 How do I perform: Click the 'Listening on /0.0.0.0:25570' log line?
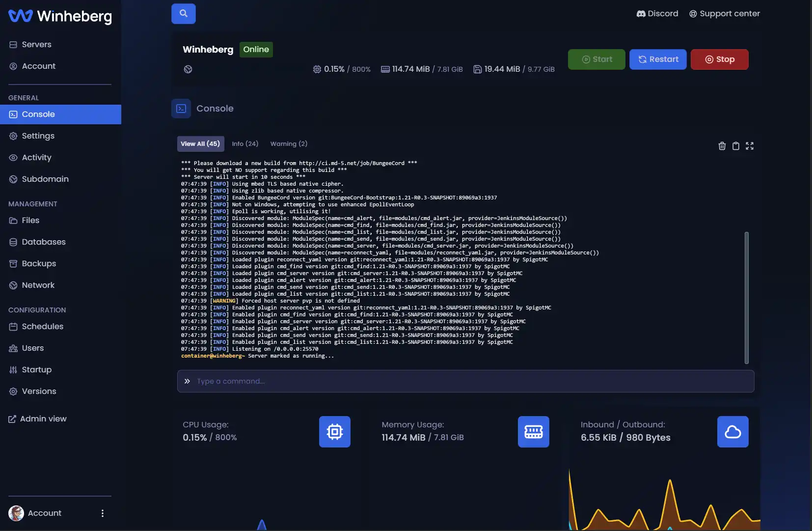[x=249, y=349]
